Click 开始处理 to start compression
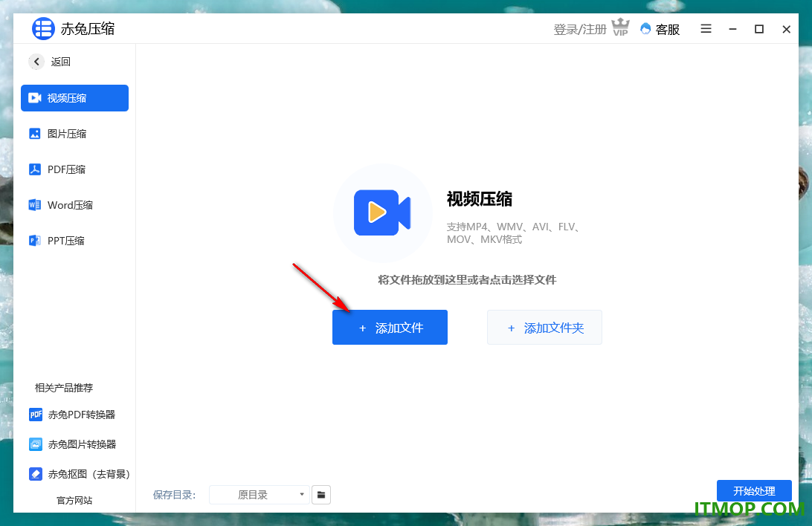Screen dimensions: 812x526 click(754, 491)
